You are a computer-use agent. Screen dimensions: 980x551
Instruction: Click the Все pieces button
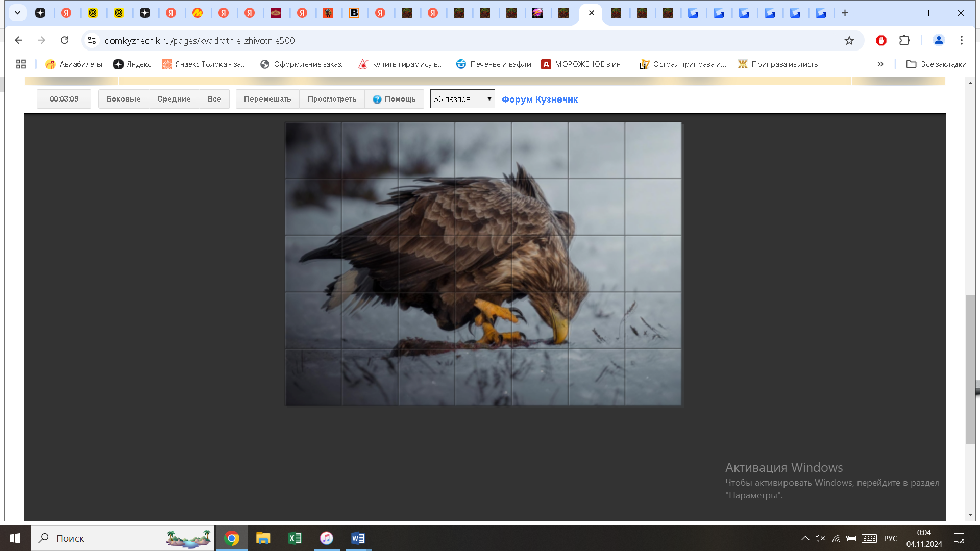(214, 99)
